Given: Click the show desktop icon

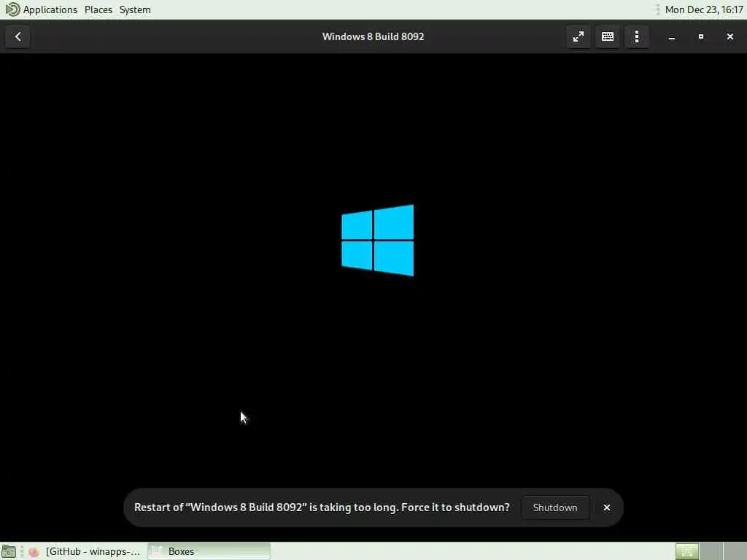Looking at the screenshot, I should coord(9,551).
